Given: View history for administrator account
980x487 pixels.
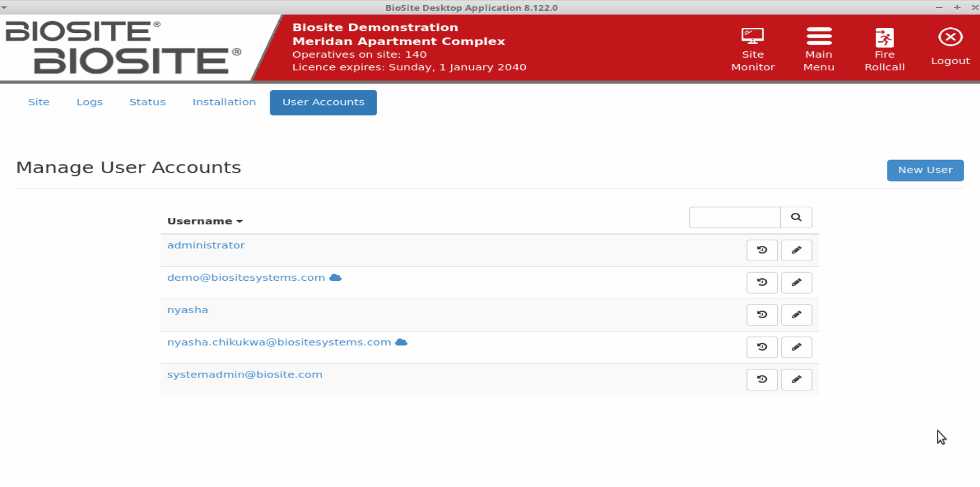Looking at the screenshot, I should [762, 250].
